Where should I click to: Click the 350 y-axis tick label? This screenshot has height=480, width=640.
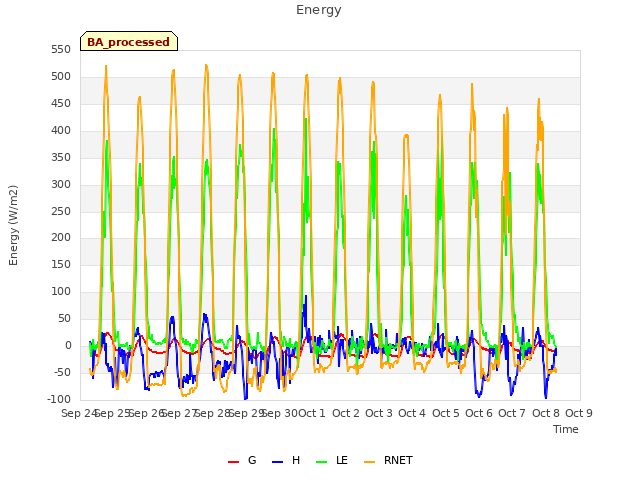point(61,158)
